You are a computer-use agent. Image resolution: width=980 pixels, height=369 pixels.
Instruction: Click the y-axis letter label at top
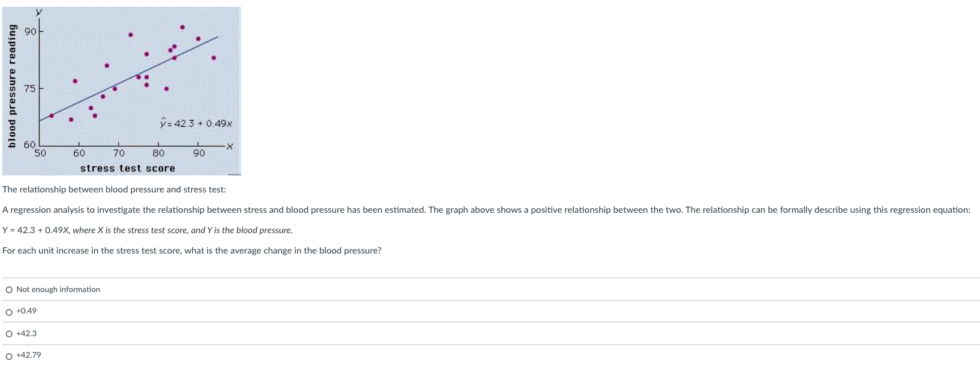coord(39,11)
